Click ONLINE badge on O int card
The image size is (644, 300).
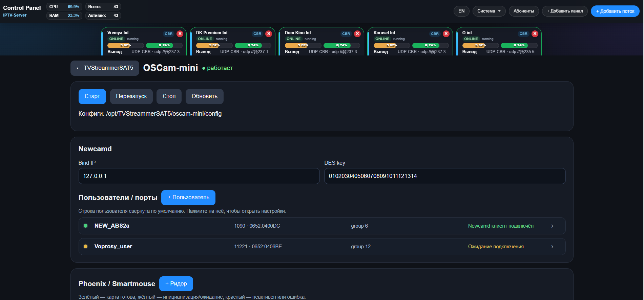tap(471, 39)
